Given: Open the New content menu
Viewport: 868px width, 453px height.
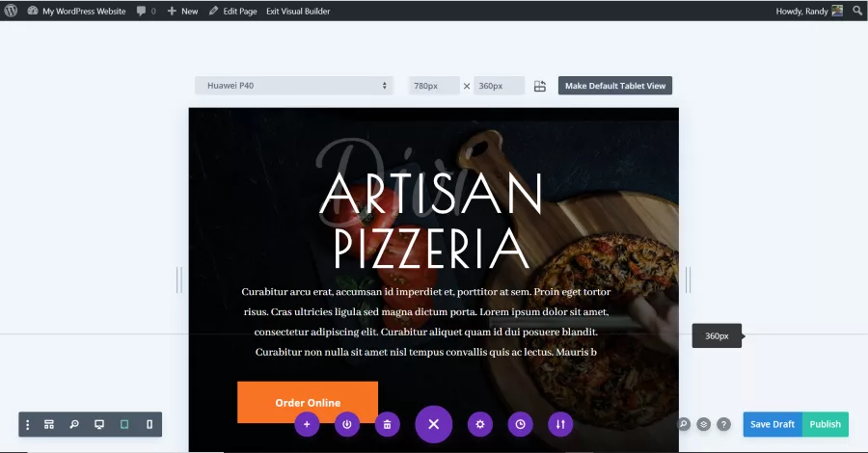Looking at the screenshot, I should (x=182, y=11).
